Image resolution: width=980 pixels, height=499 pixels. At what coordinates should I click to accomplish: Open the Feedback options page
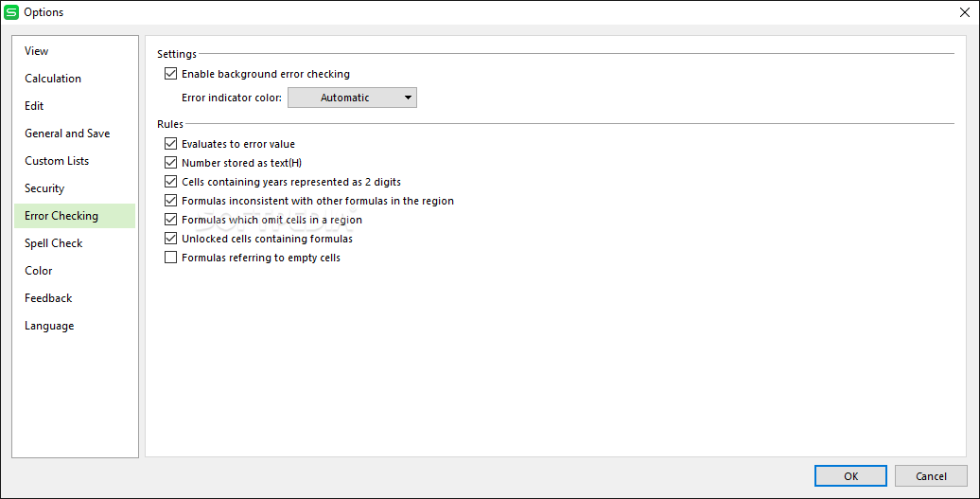pyautogui.click(x=75, y=298)
